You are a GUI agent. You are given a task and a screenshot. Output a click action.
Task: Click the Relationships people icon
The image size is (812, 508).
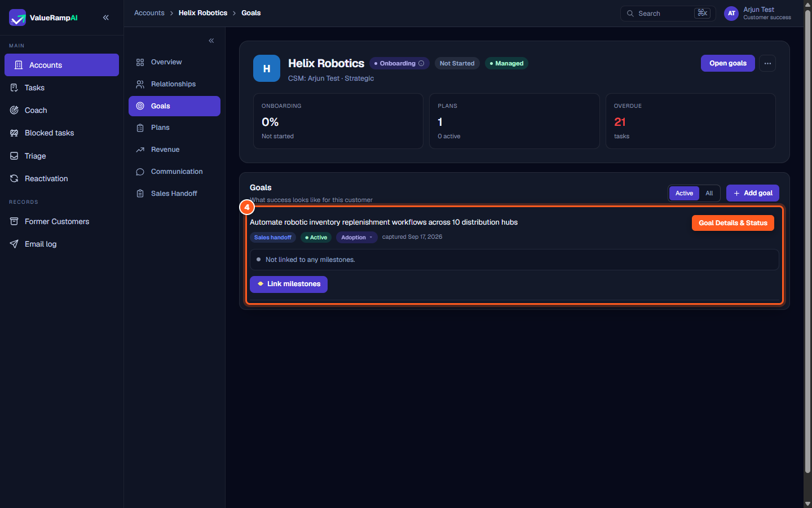(x=140, y=84)
